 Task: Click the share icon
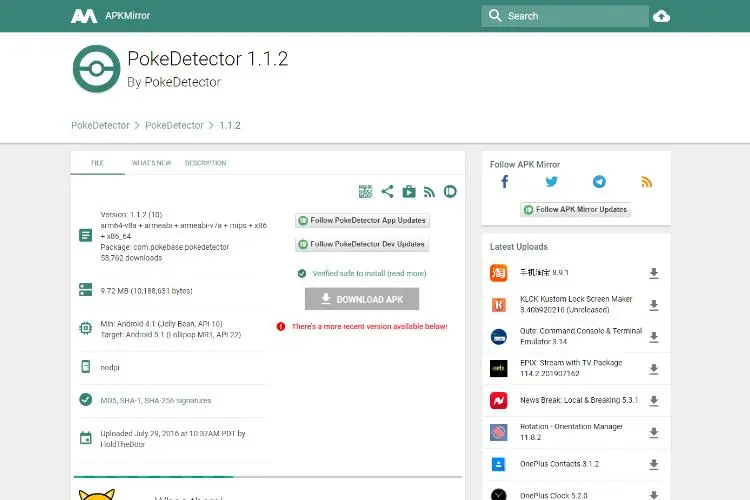(387, 191)
